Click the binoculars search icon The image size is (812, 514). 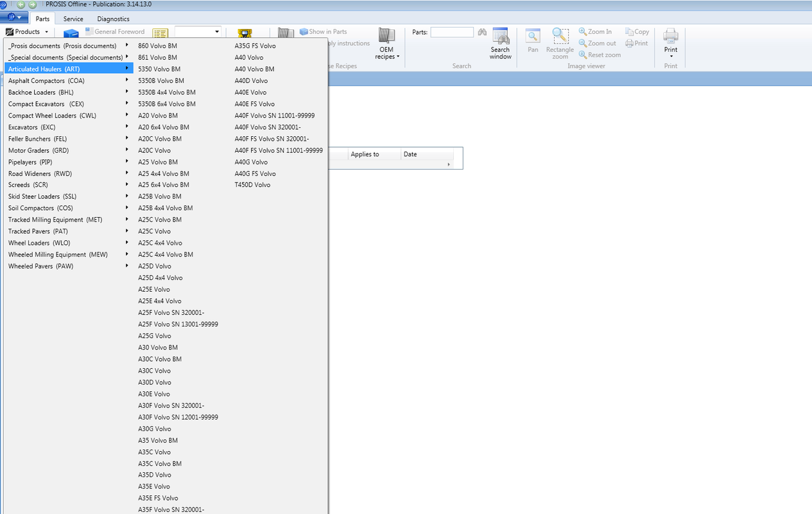click(x=482, y=32)
